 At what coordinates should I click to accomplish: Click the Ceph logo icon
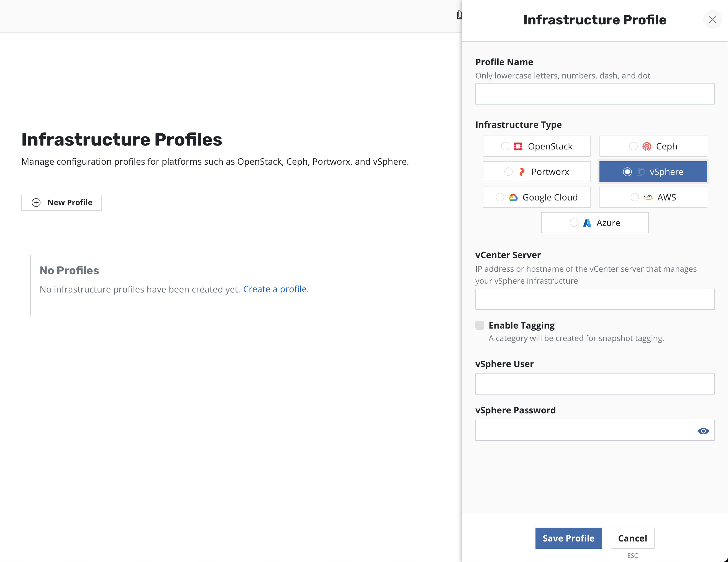click(647, 146)
